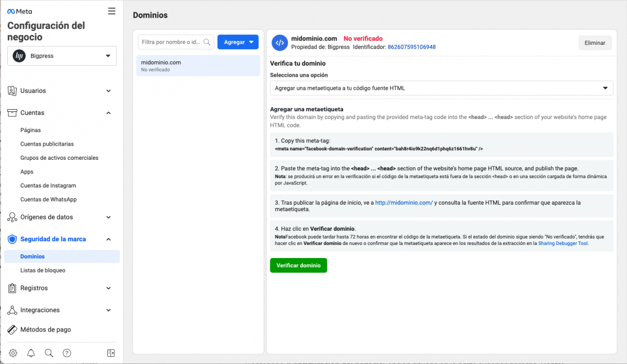Open Cuentas publicitarias
The image size is (627, 364).
[47, 144]
